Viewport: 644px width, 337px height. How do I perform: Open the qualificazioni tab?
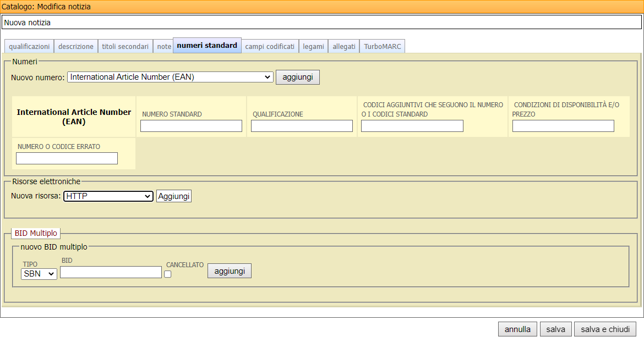point(29,47)
